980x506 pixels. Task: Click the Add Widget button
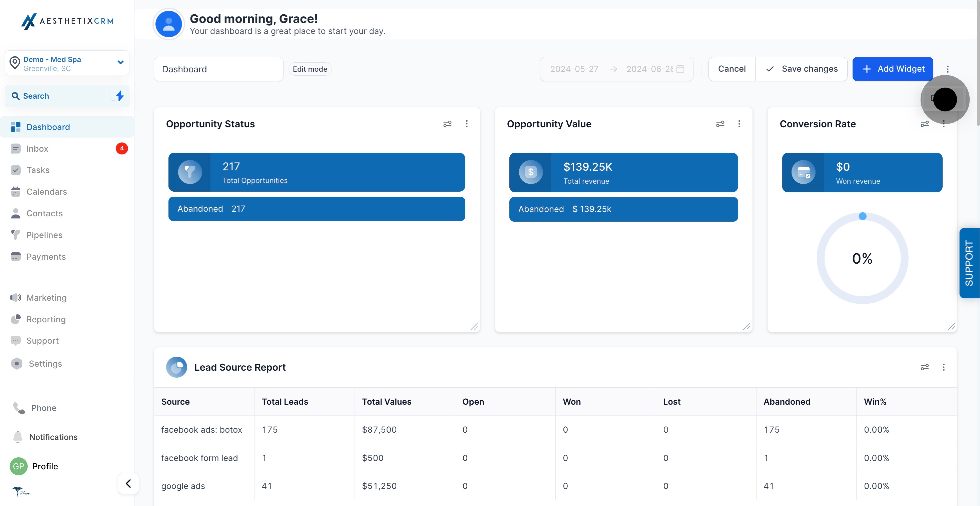click(x=893, y=69)
